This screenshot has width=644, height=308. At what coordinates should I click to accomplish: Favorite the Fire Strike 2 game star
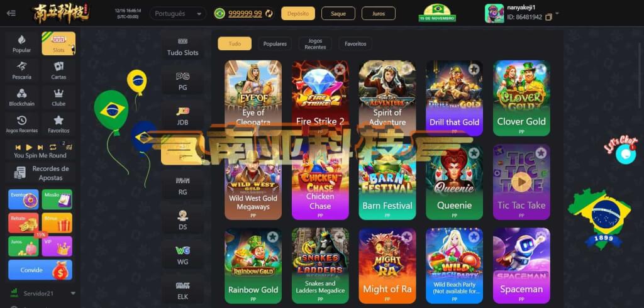[339, 69]
